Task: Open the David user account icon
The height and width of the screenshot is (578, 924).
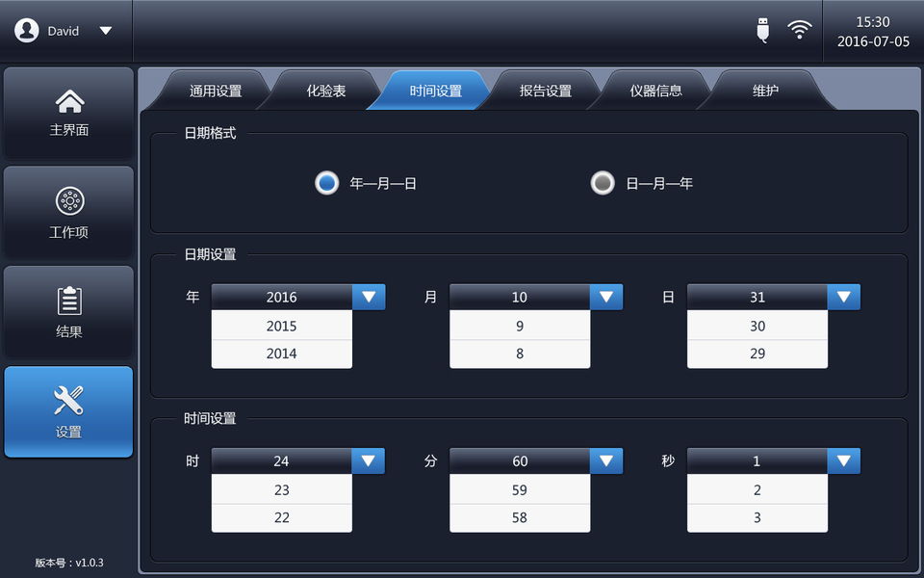Action: point(27,31)
